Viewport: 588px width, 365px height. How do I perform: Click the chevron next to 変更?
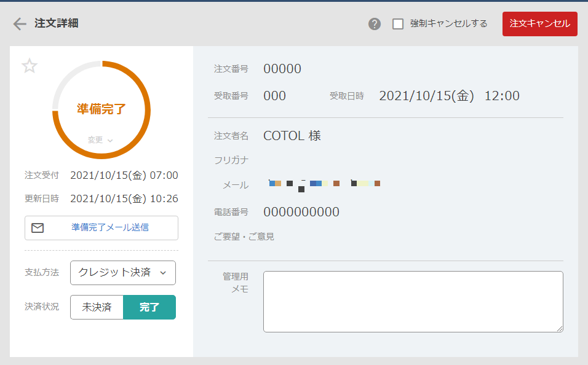(x=110, y=139)
